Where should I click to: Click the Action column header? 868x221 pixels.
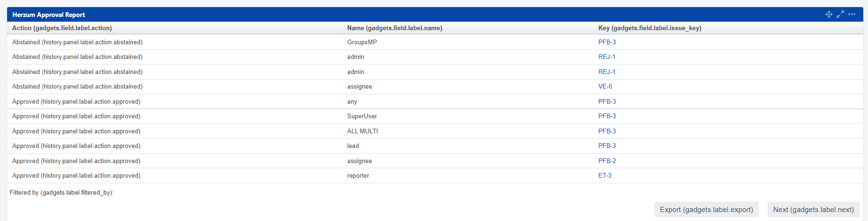point(62,28)
